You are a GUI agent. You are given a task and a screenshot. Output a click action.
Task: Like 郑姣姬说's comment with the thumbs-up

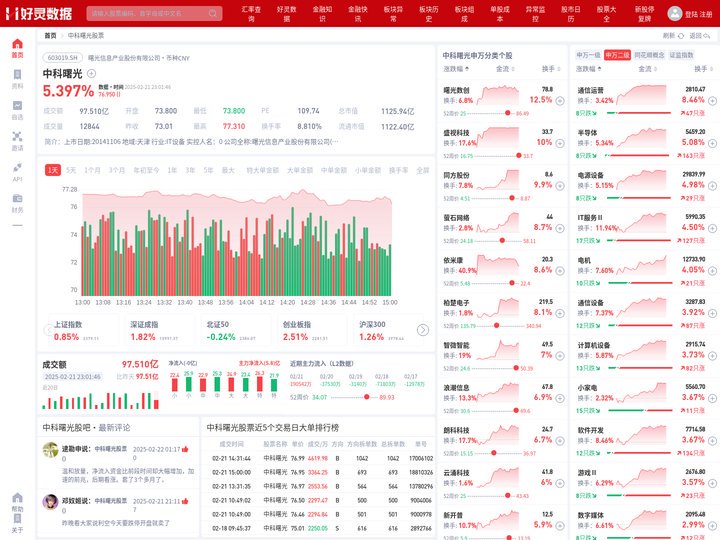(x=185, y=501)
